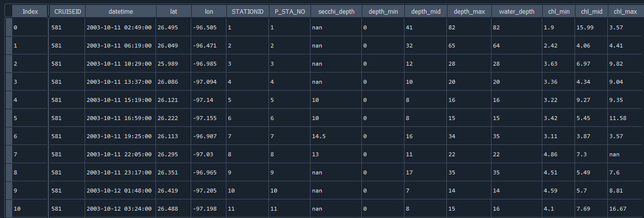Select lon value -96.505
This screenshot has height=218, width=644.
click(209, 27)
